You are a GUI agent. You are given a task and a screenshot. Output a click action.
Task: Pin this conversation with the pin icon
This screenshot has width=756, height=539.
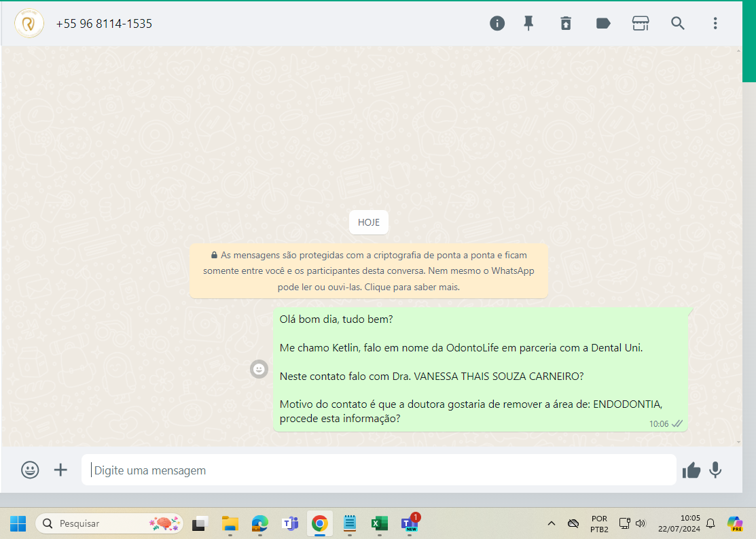(528, 23)
